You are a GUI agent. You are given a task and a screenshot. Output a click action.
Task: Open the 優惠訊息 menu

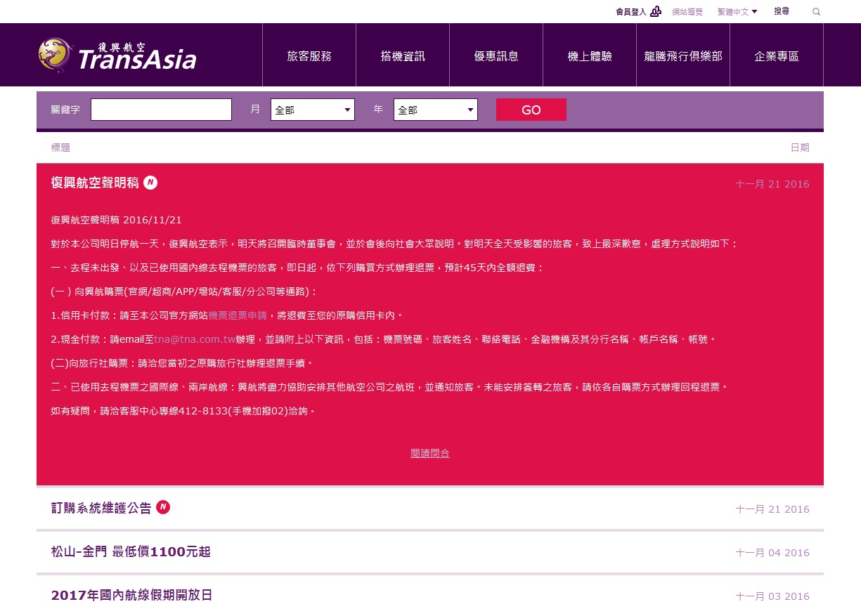pos(496,56)
